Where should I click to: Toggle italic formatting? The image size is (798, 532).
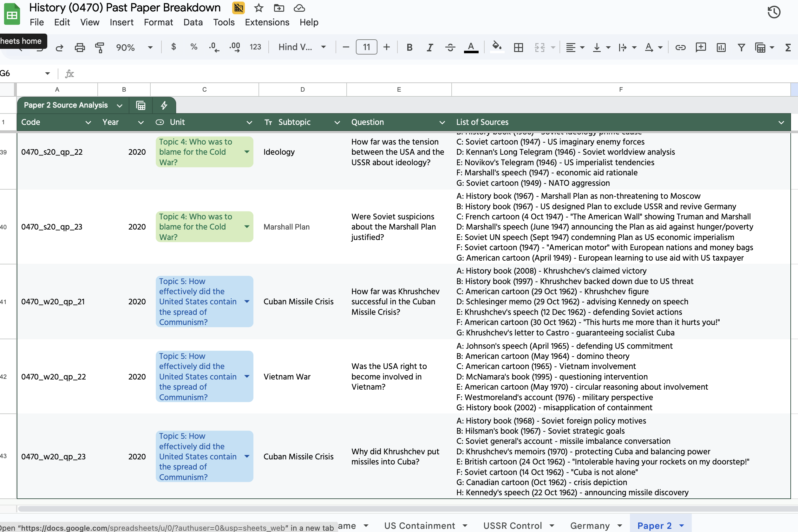(x=430, y=48)
